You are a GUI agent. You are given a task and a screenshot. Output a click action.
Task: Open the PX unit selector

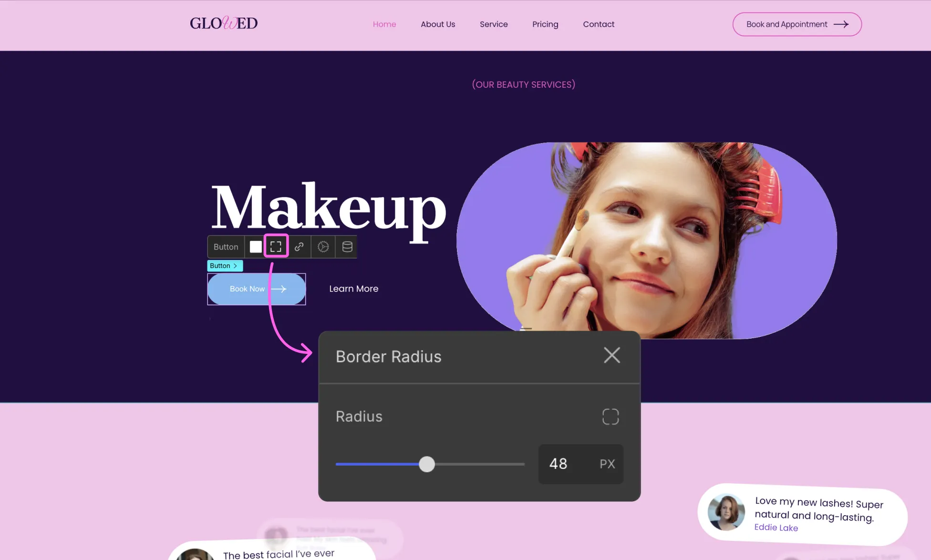[x=607, y=464]
